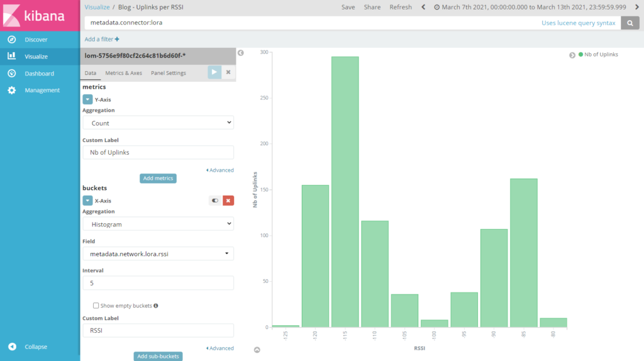Screen dimensions: 644x361
Task: Click the Add metrics button
Action: [x=158, y=178]
